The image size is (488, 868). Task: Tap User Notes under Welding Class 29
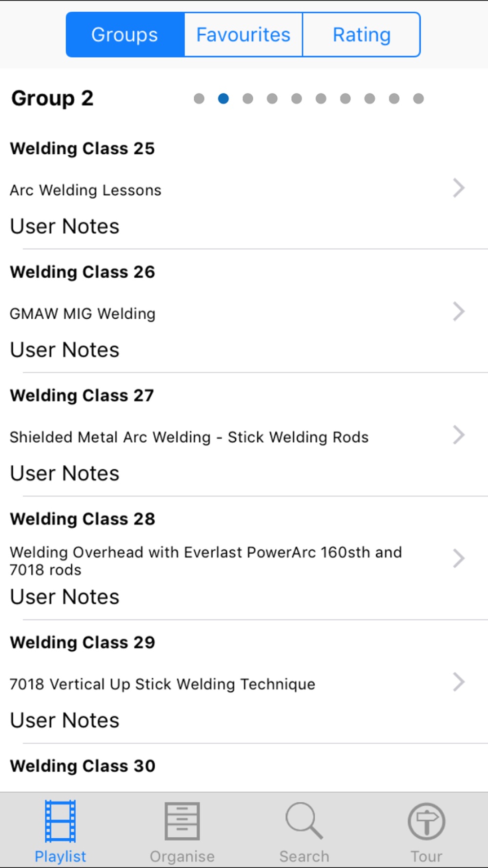click(x=64, y=721)
